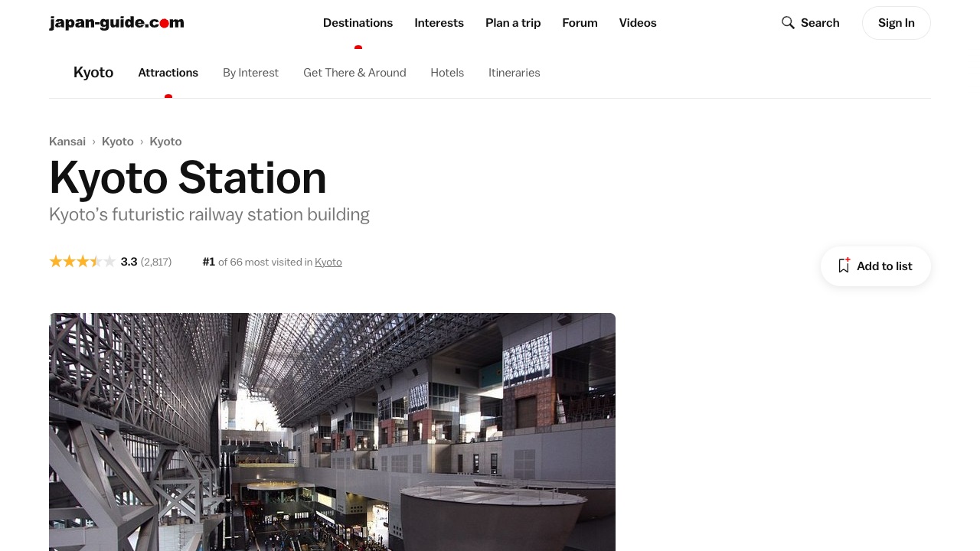Image resolution: width=980 pixels, height=551 pixels.
Task: Expand the Plan a trip menu
Action: pyautogui.click(x=513, y=23)
